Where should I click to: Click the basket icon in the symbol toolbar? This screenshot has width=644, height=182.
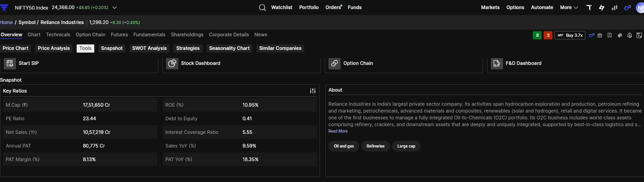point(600,35)
